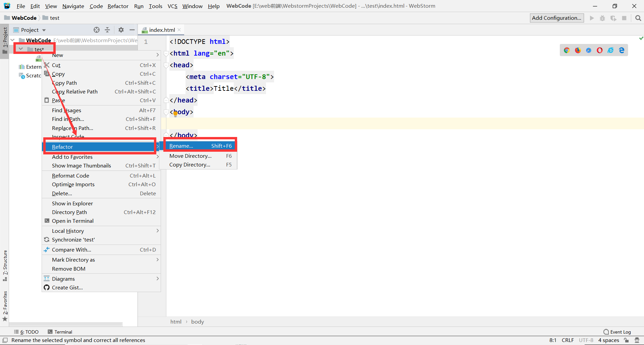The height and width of the screenshot is (345, 644).
Task: Open the Refactor menu in menu bar
Action: (x=118, y=6)
